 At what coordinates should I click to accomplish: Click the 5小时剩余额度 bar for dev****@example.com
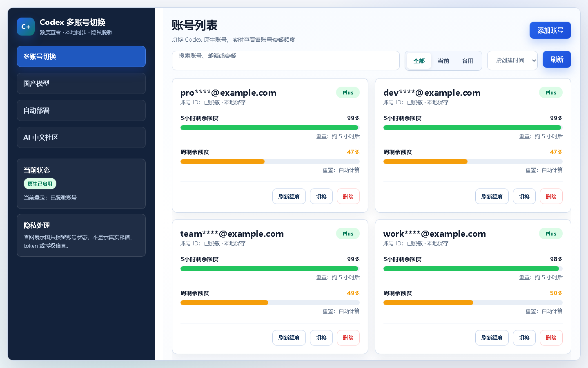tap(473, 128)
